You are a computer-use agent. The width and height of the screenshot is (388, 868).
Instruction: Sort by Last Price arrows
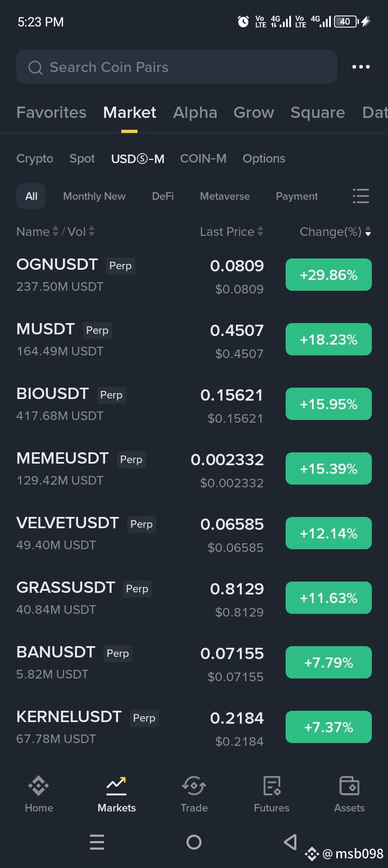(260, 232)
